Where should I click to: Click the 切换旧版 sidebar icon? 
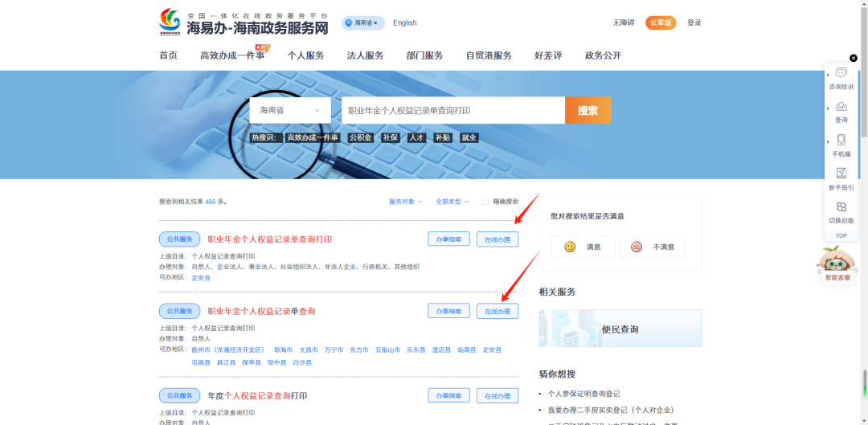tap(841, 213)
